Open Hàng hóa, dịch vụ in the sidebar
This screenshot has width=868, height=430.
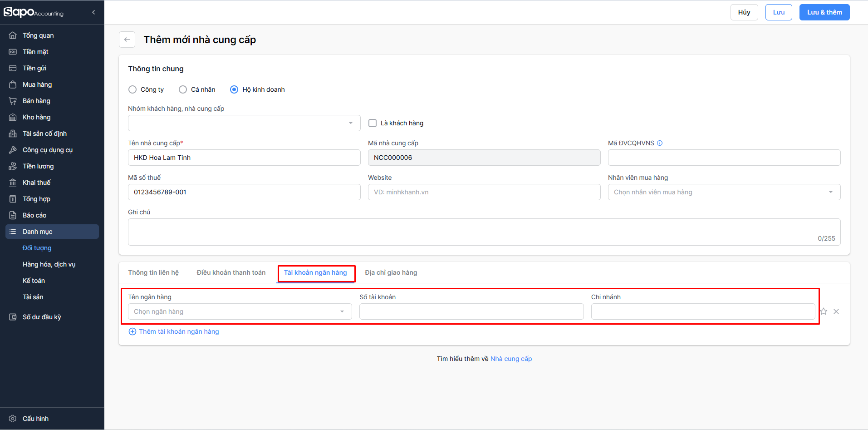(x=49, y=264)
